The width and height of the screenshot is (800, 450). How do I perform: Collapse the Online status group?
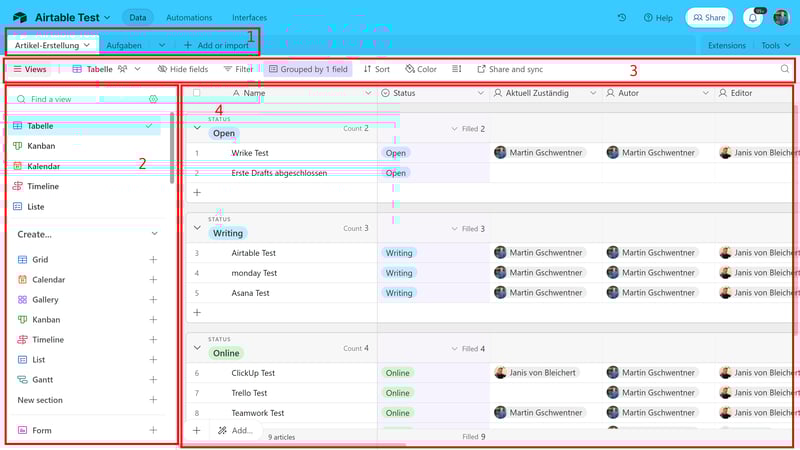click(197, 348)
